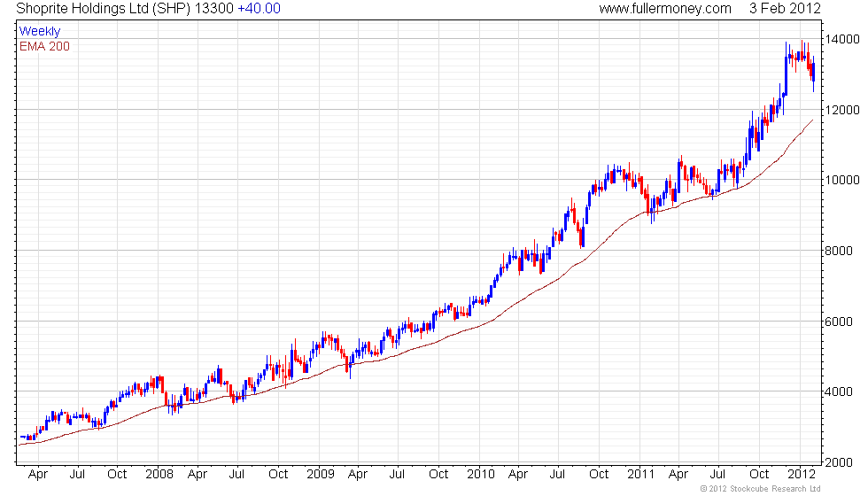The image size is (868, 496).
Task: Click the date '3 Feb 2012'
Action: pyautogui.click(x=785, y=8)
